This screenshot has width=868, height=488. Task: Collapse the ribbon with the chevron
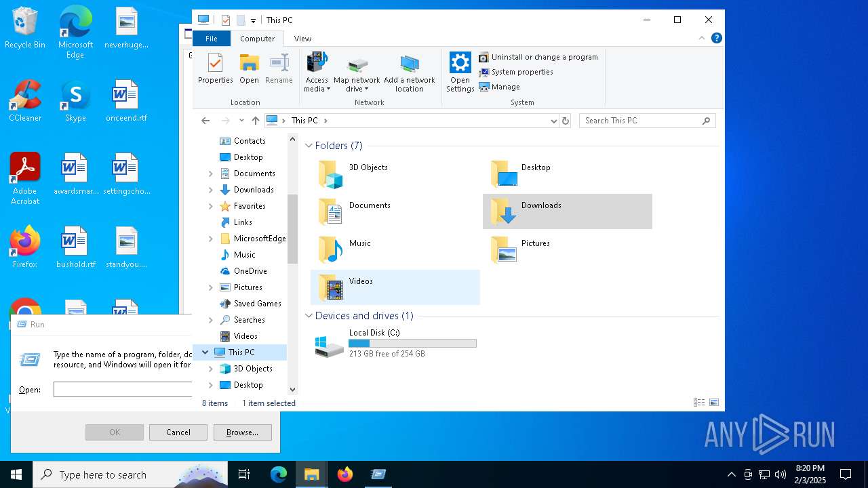click(x=702, y=39)
